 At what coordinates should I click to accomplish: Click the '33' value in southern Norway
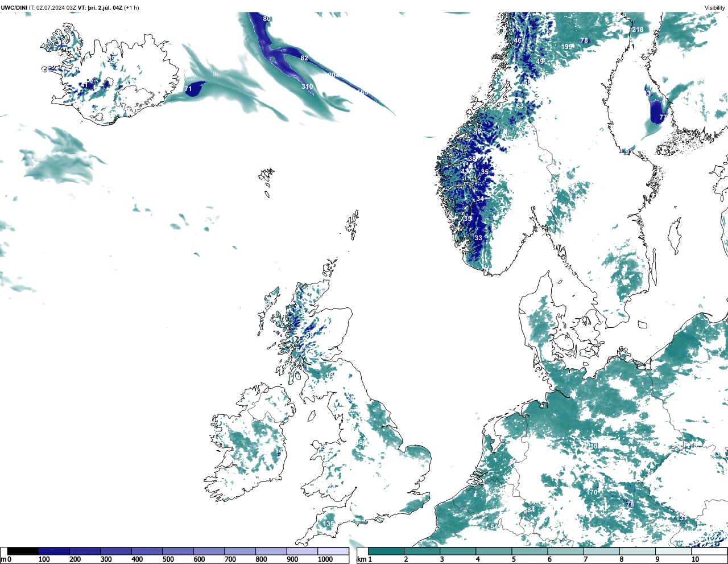click(x=478, y=238)
